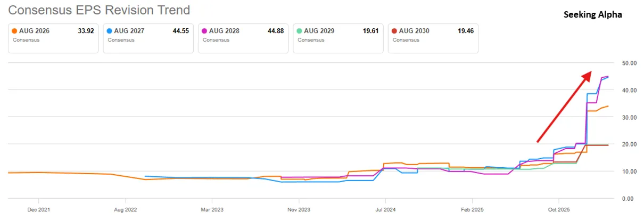644x220 pixels.
Task: Select the AUG 2029 consensus card
Action: pos(338,37)
